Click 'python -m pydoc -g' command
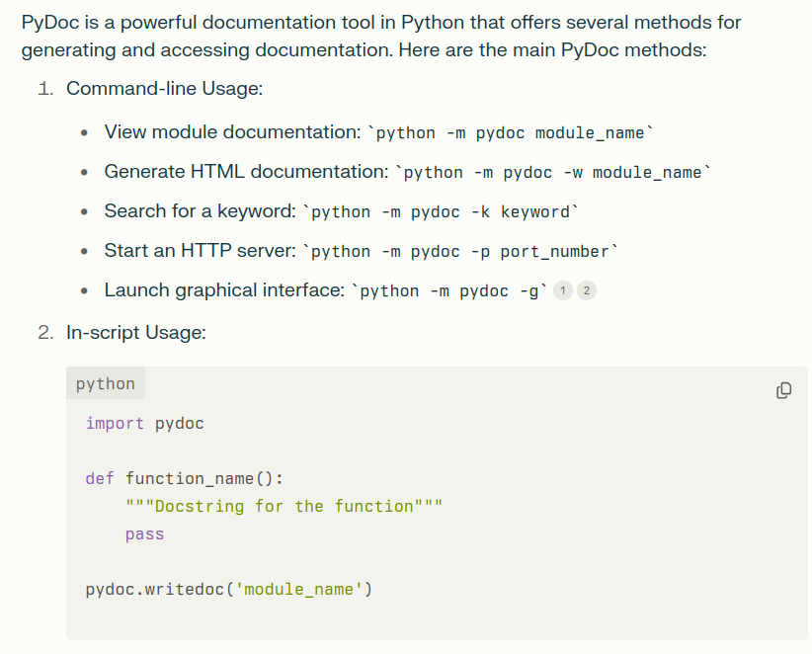Viewport: 812px width, 654px height. [449, 291]
